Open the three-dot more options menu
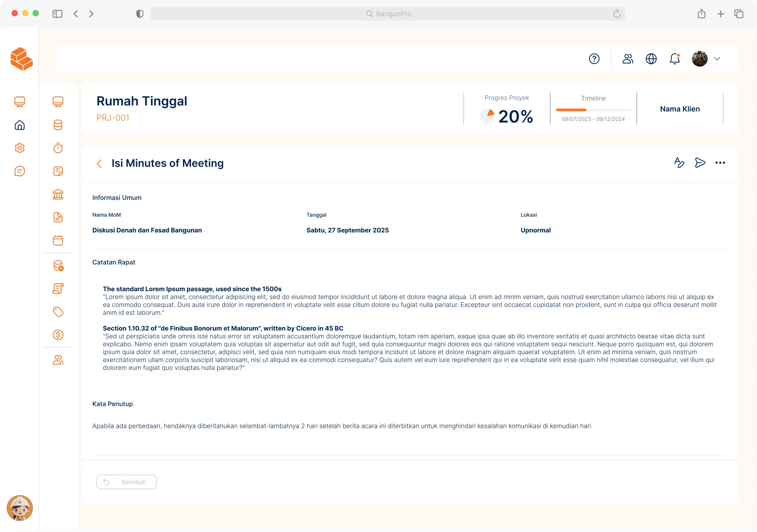Viewport: 757px width, 532px height. pos(720,163)
